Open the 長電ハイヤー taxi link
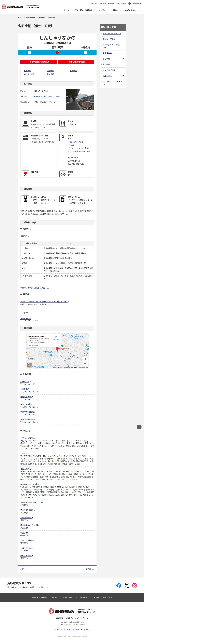The width and height of the screenshot is (215, 644). coord(26,319)
